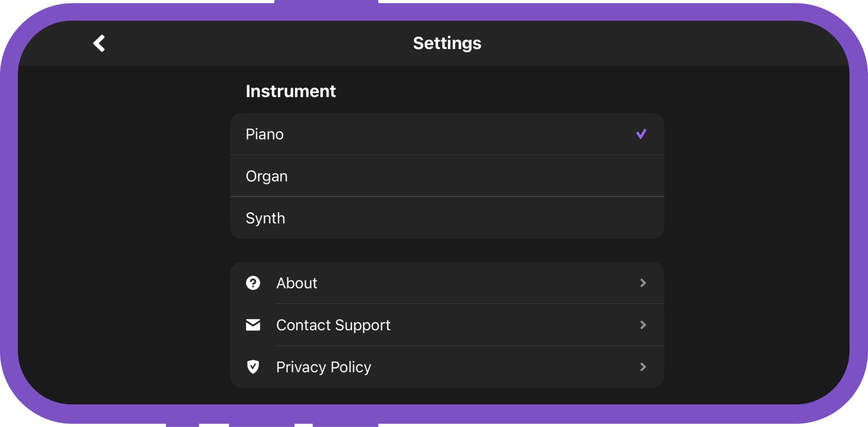Click the question mark icon beside About

[x=253, y=283]
